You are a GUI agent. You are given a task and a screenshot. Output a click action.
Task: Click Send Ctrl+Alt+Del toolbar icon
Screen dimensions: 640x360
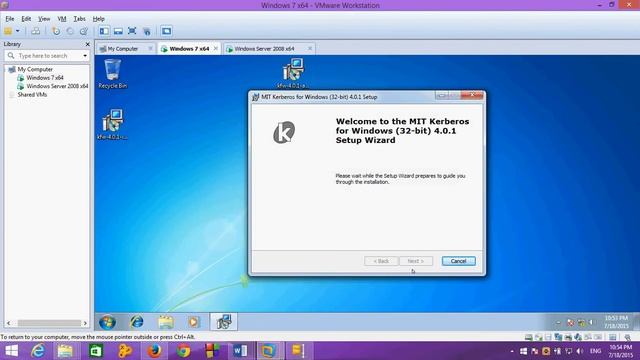tap(36, 31)
